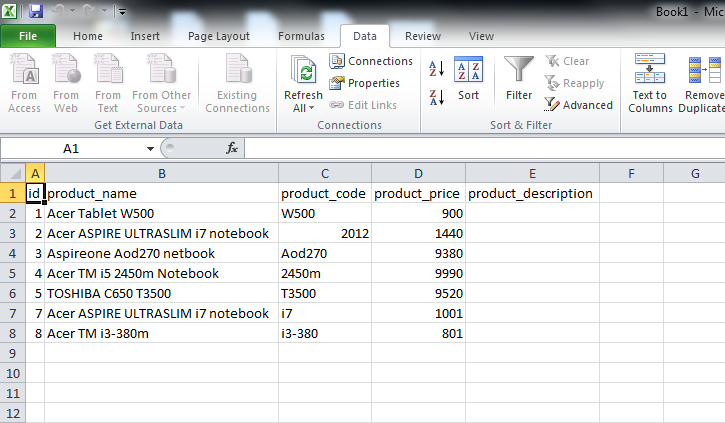Image resolution: width=725 pixels, height=423 pixels.
Task: Click Text to Columns
Action: pos(650,84)
